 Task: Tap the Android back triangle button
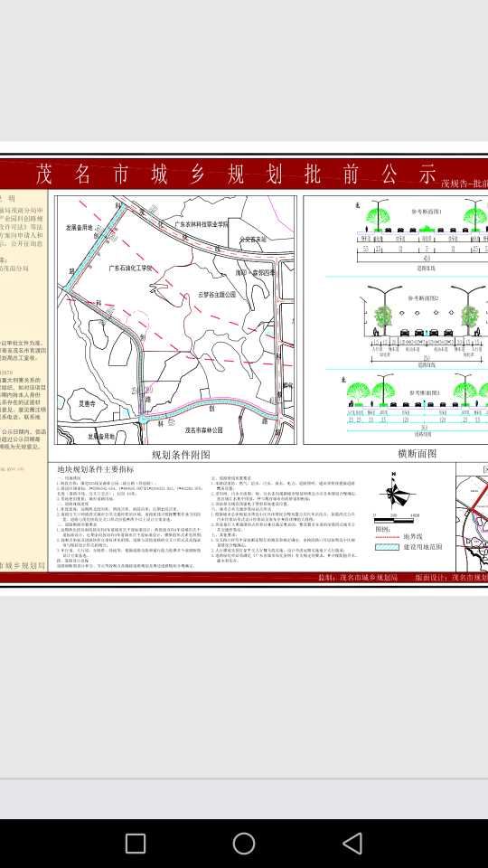352,844
